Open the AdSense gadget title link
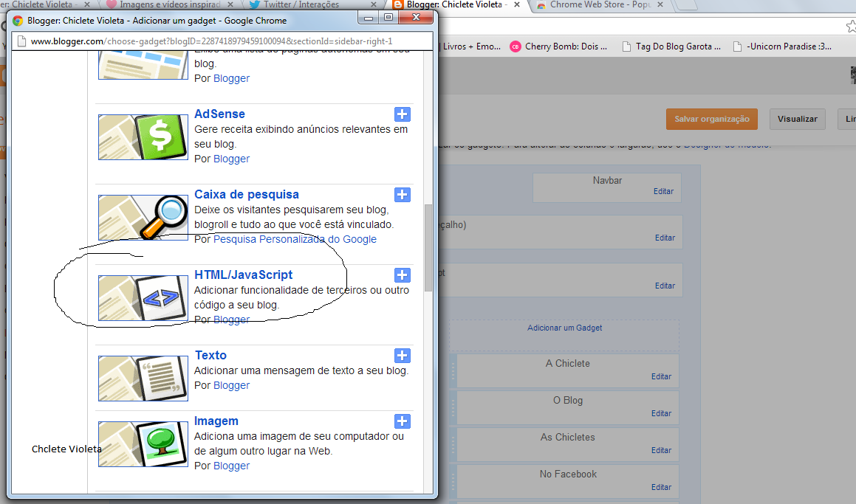The height and width of the screenshot is (504, 856). [x=219, y=114]
